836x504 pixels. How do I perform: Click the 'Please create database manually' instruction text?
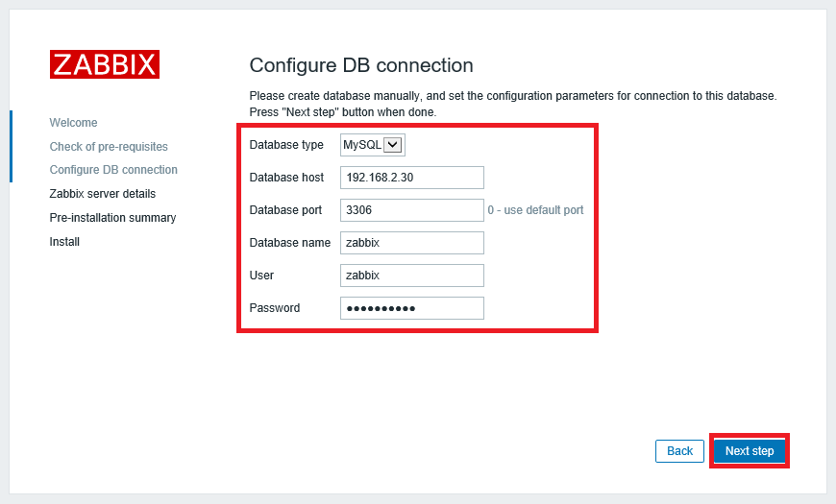point(512,96)
